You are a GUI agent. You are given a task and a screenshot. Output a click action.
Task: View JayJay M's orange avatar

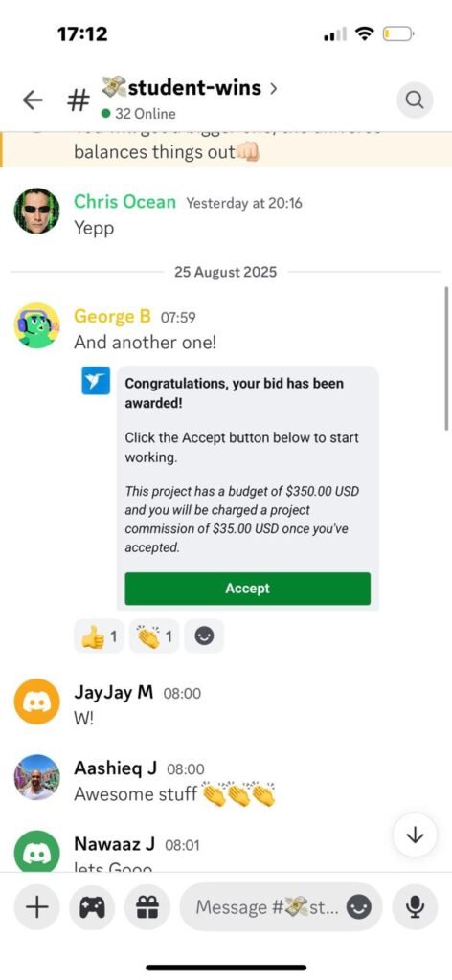pyautogui.click(x=37, y=702)
